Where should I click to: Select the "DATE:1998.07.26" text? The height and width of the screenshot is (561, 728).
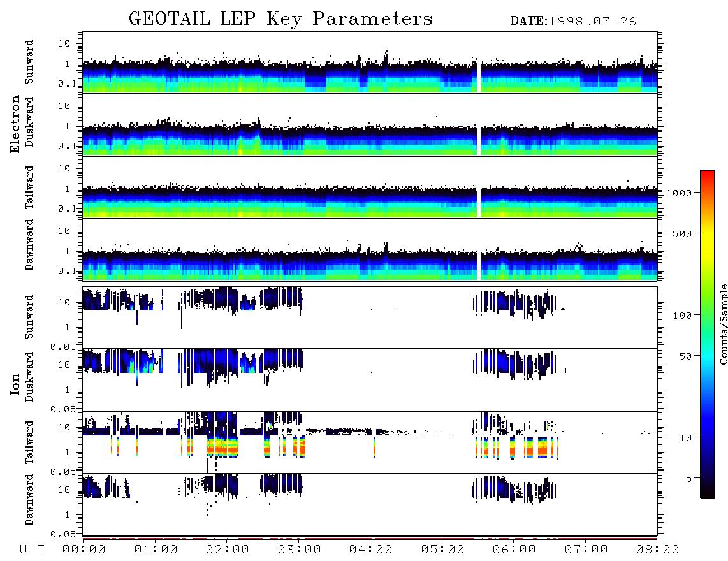[573, 22]
